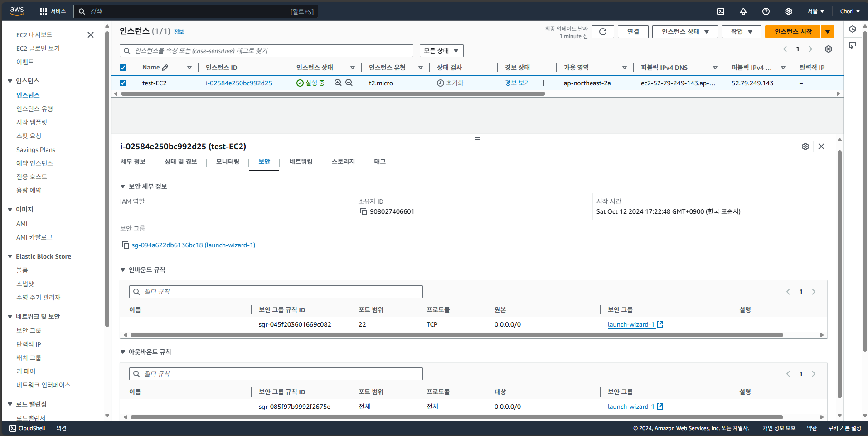This screenshot has width=868, height=436.
Task: Collapse the 보안 세부 정보 section
Action: tap(122, 186)
